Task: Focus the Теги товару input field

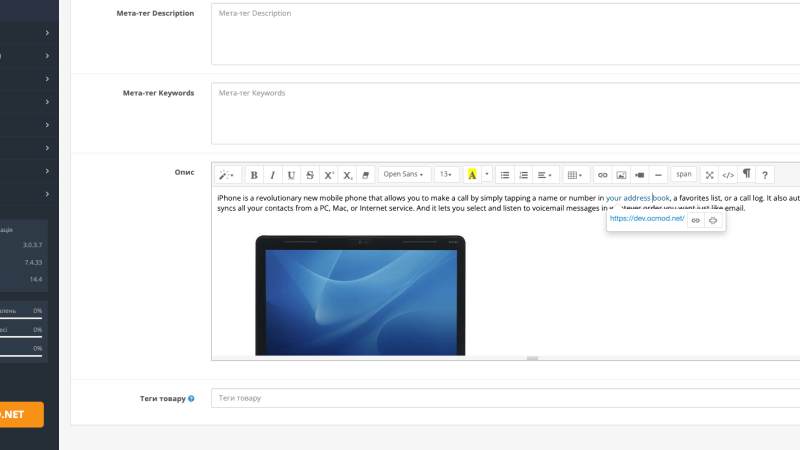Action: 506,398
